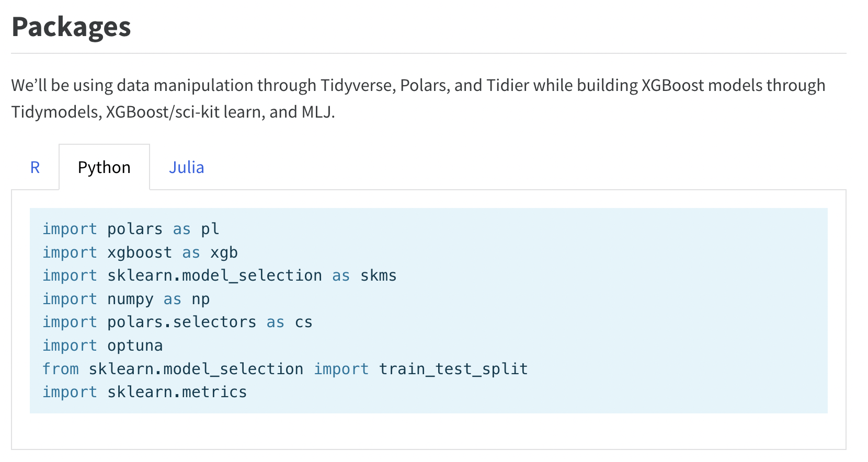Click the 'import sklearn.metrics' line

click(x=144, y=392)
